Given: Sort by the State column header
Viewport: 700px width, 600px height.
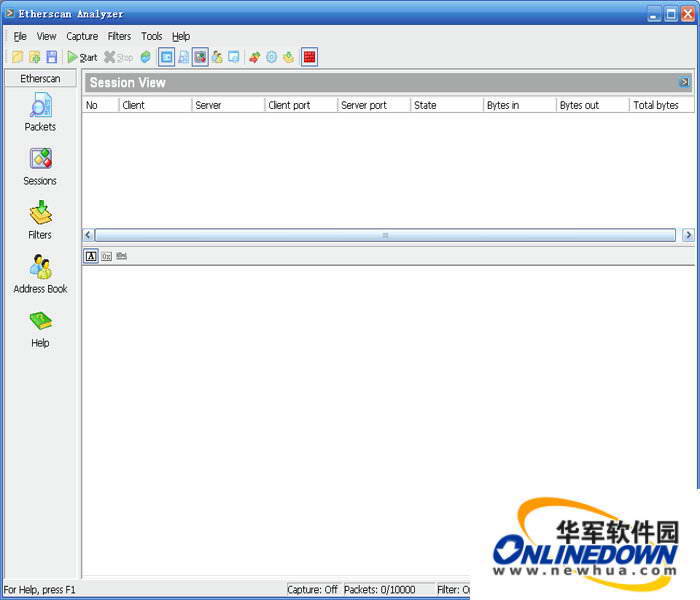Looking at the screenshot, I should pyautogui.click(x=447, y=105).
